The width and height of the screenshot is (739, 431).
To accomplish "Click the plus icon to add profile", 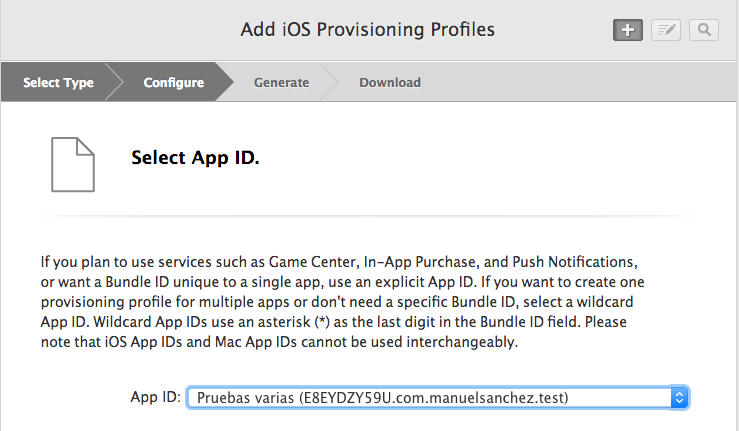I will point(627,30).
